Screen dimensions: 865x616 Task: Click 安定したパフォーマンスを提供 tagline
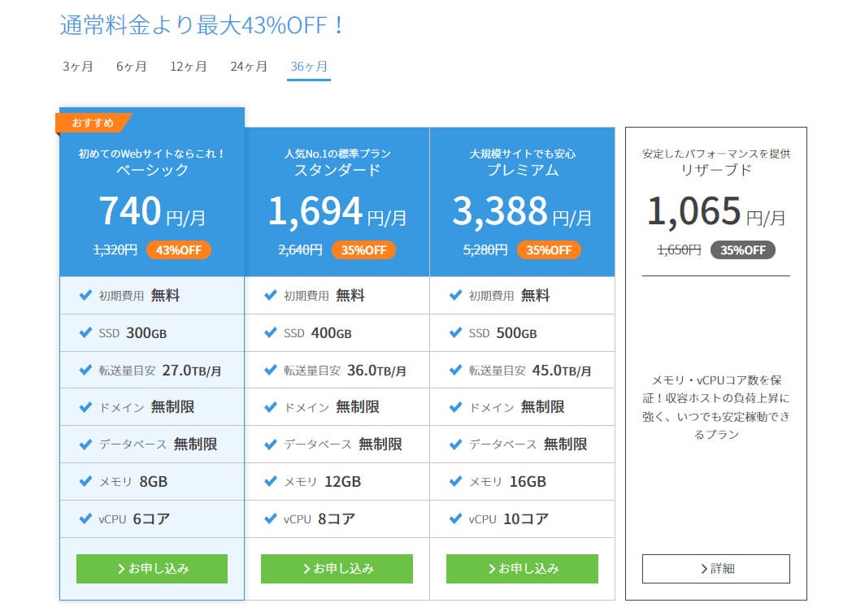click(x=716, y=154)
